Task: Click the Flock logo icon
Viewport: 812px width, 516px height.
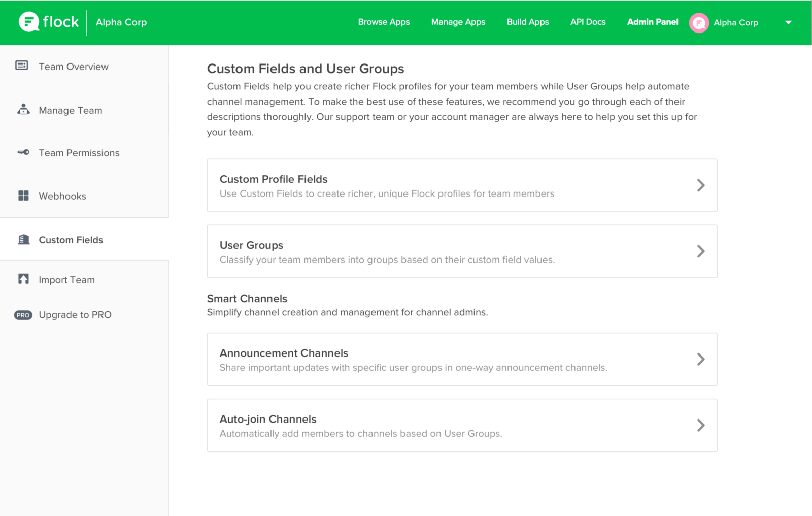Action: coord(29,22)
